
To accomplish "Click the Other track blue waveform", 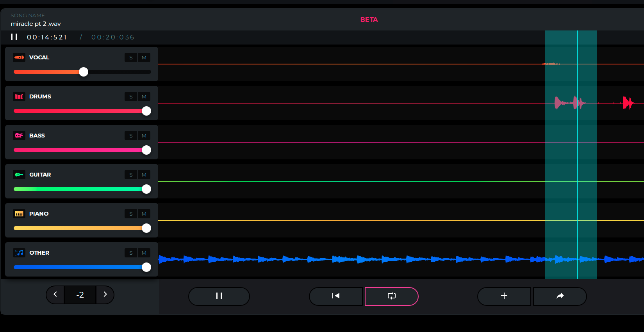I will point(401,259).
